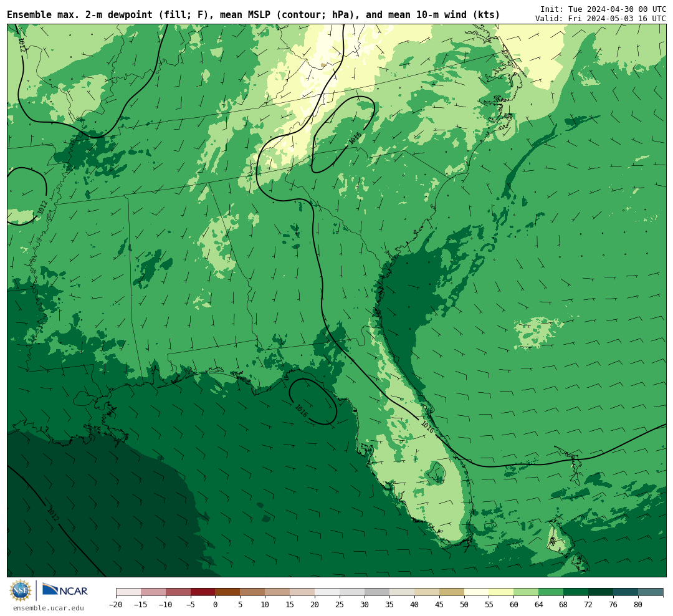Click the colorbar tick label '50'
Image resolution: width=673 pixels, height=616 pixels.
tap(464, 605)
